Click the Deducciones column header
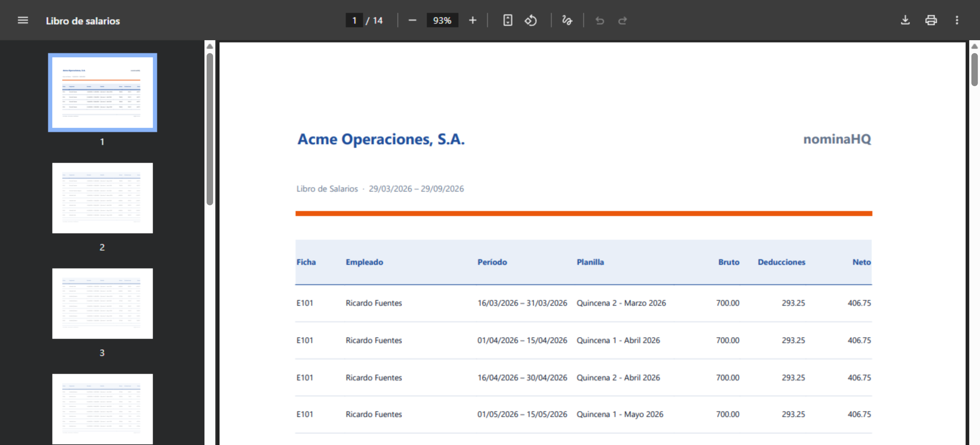 (x=781, y=262)
